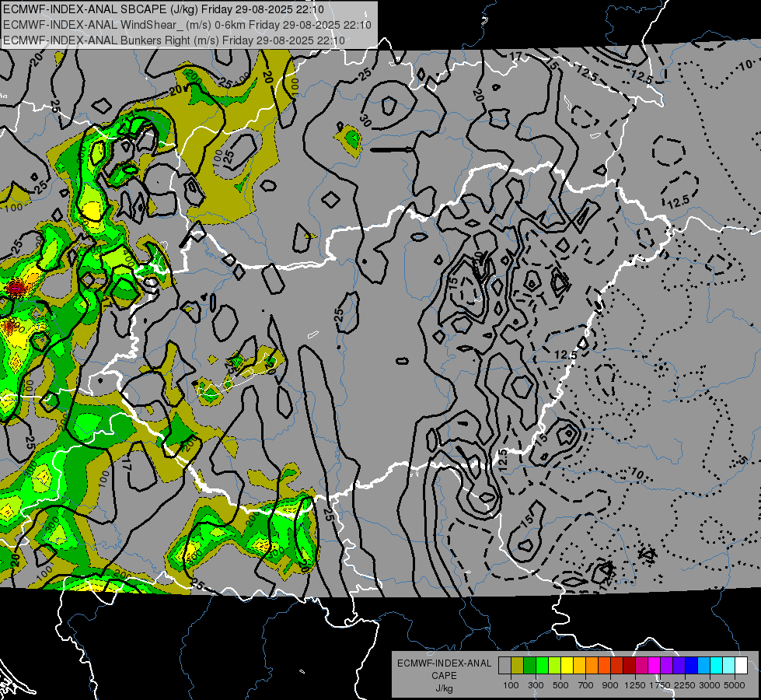The width and height of the screenshot is (761, 700).
Task: Pick the deep blue legend swatch
Action: coord(692,665)
